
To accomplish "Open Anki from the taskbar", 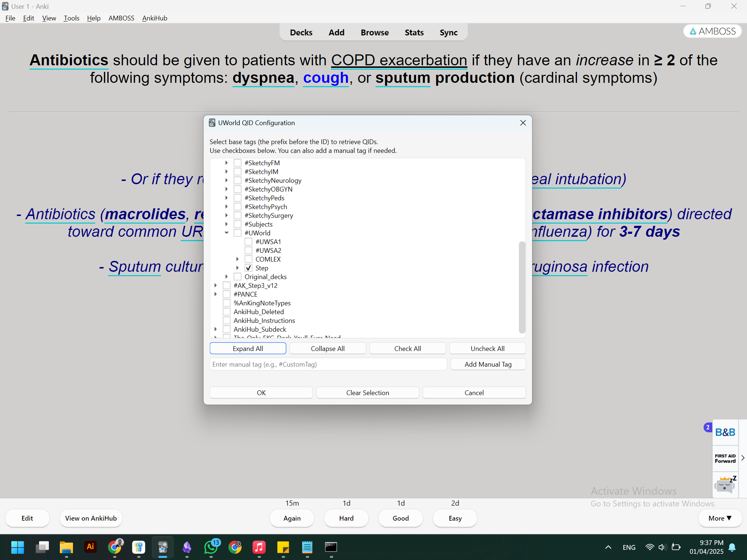I will tap(163, 547).
